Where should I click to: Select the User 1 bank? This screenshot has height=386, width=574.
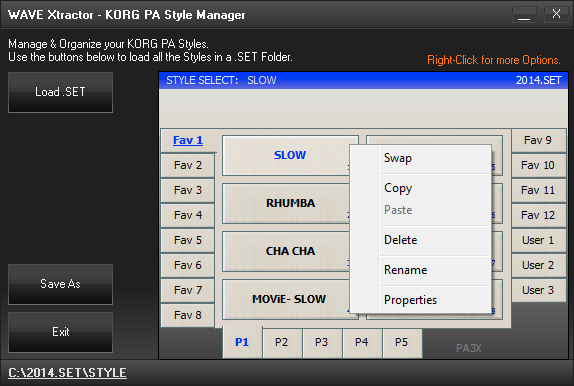538,240
